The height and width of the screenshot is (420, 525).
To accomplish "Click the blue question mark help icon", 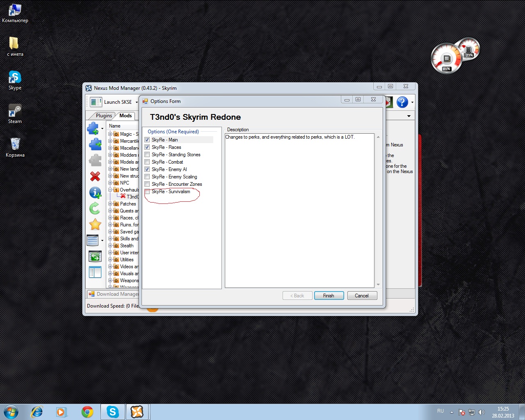I will [402, 102].
